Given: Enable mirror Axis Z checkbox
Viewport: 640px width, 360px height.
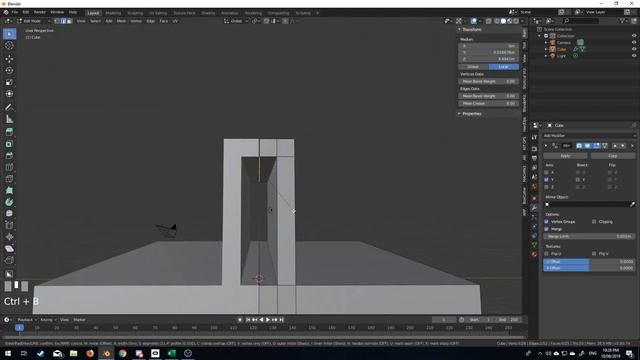Looking at the screenshot, I should pos(547,187).
